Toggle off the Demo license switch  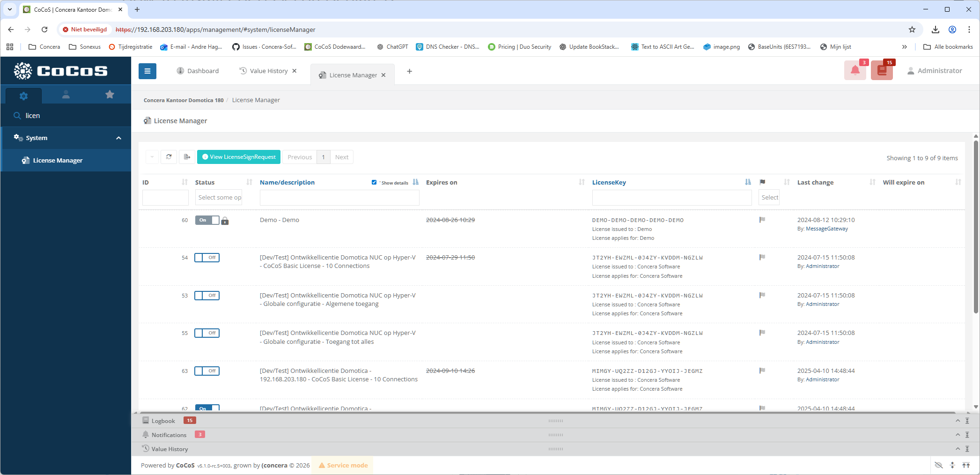pos(207,220)
